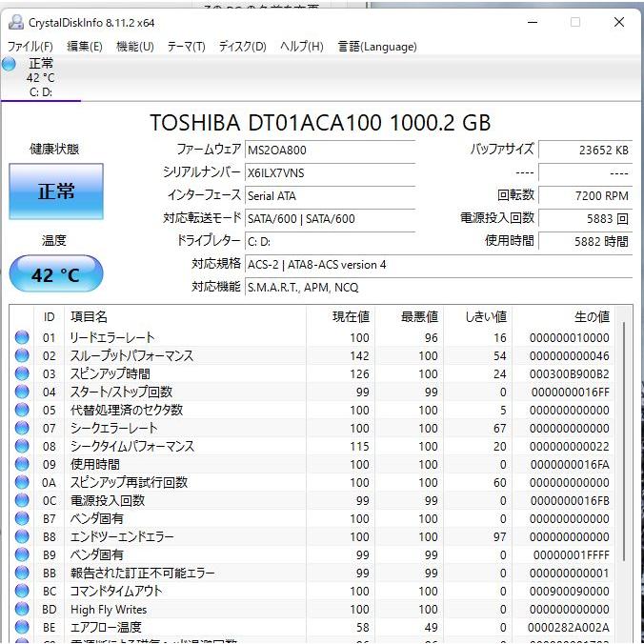Click the blue disk status orb in the disk tab
Screen dimensions: 644x644
pos(9,64)
